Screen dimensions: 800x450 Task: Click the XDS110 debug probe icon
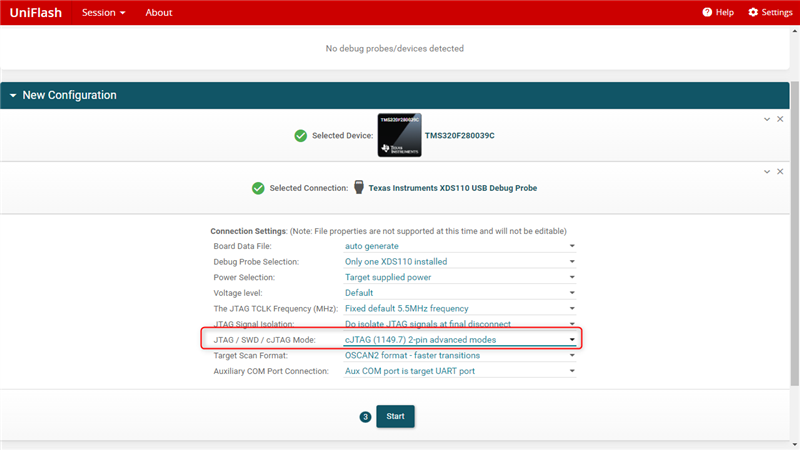359,187
